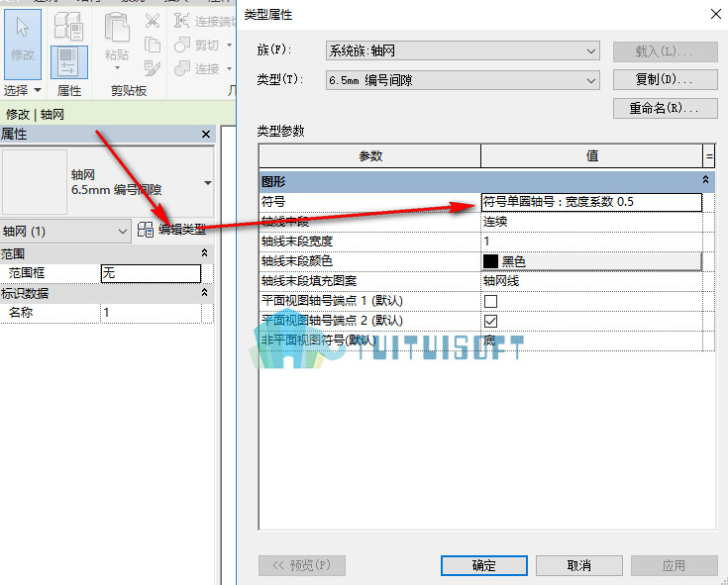This screenshot has height=585, width=728.
Task: Click the 范围框 value field showing 无
Action: point(151,273)
